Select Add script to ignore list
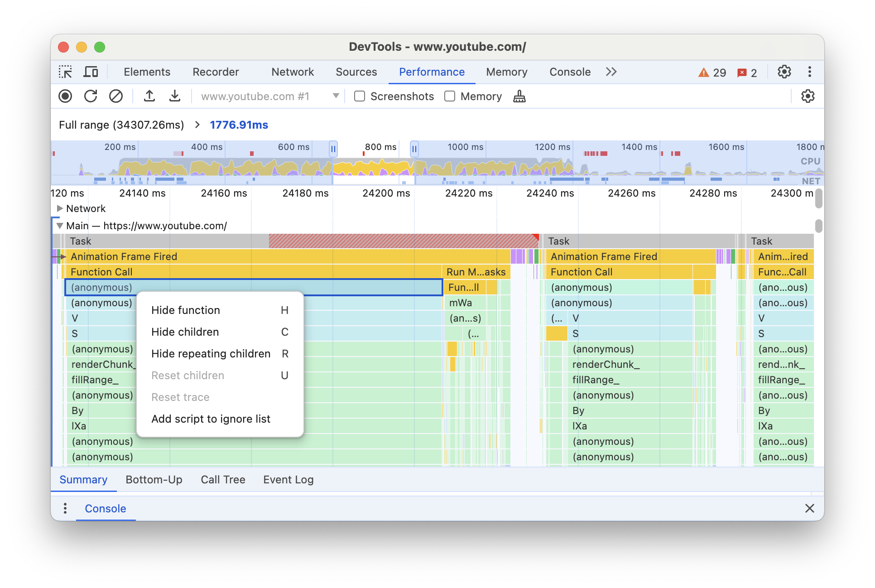 point(211,418)
